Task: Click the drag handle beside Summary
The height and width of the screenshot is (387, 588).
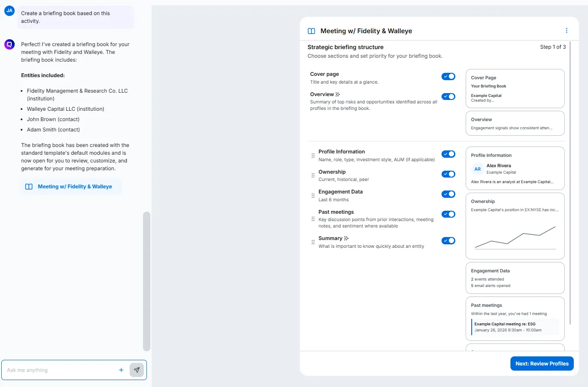Action: 313,242
